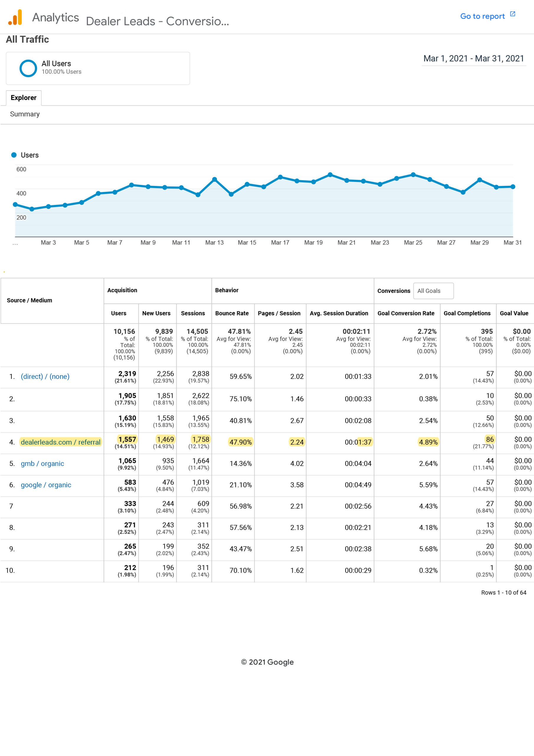This screenshot has width=534, height=756.
Task: Open the date range Mar 1, 2021 - Mar 31, 2021
Action: (x=473, y=58)
